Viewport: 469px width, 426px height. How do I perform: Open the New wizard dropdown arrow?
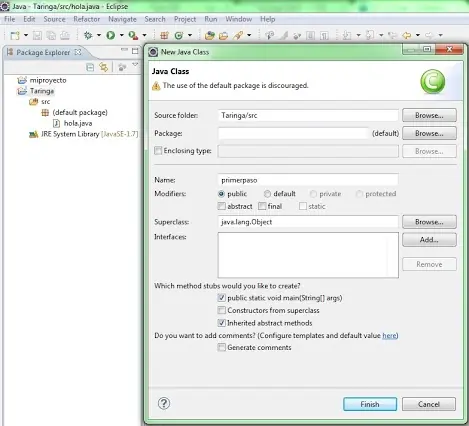pyautogui.click(x=26, y=35)
